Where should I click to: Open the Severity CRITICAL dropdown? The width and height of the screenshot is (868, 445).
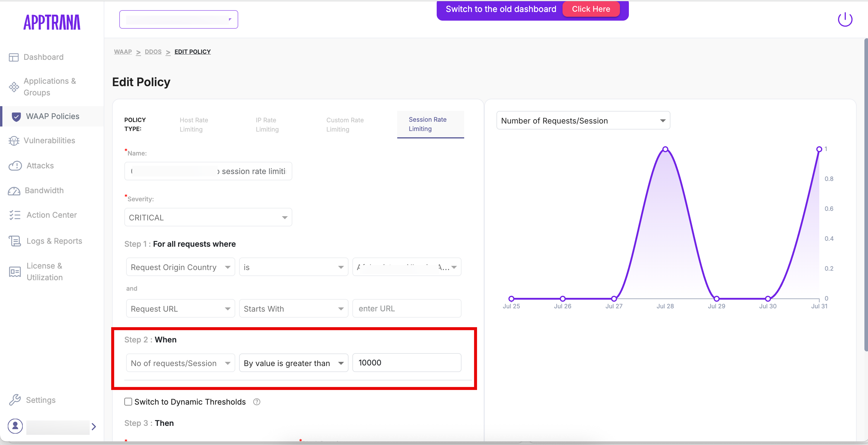(x=208, y=217)
